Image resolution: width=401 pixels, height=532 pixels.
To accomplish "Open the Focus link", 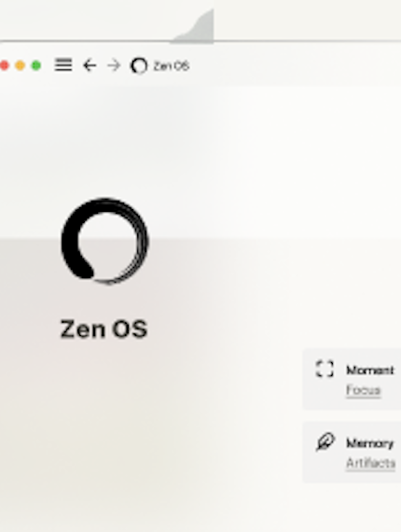I will tap(363, 390).
